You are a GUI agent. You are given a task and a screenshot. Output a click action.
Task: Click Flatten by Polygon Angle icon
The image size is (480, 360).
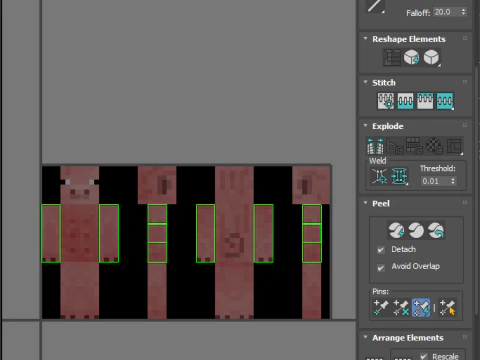[x=395, y=147]
